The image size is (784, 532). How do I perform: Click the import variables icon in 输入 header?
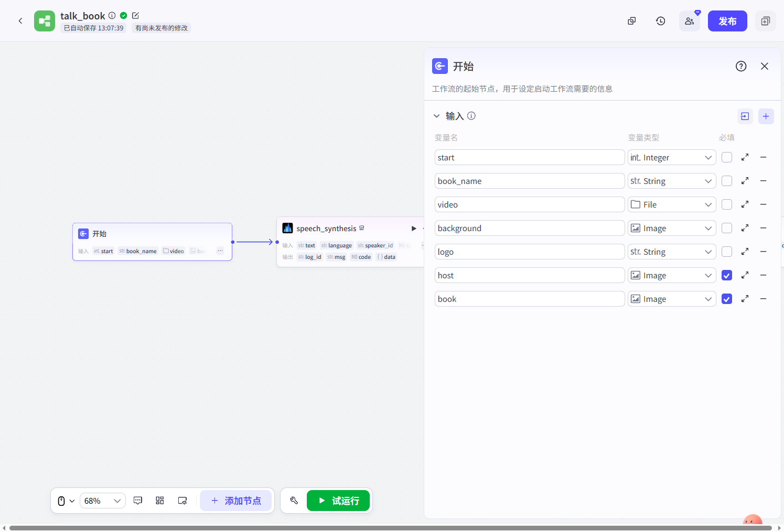pos(745,116)
